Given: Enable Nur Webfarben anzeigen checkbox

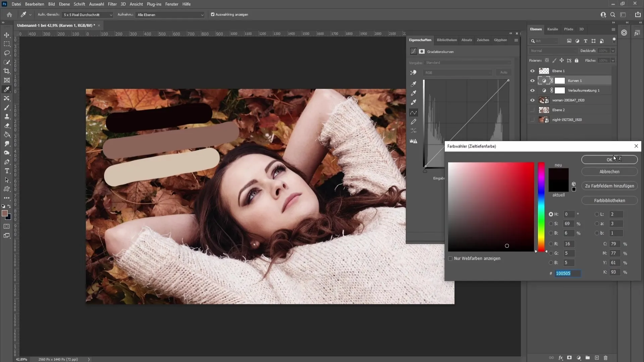Looking at the screenshot, I should (450, 258).
